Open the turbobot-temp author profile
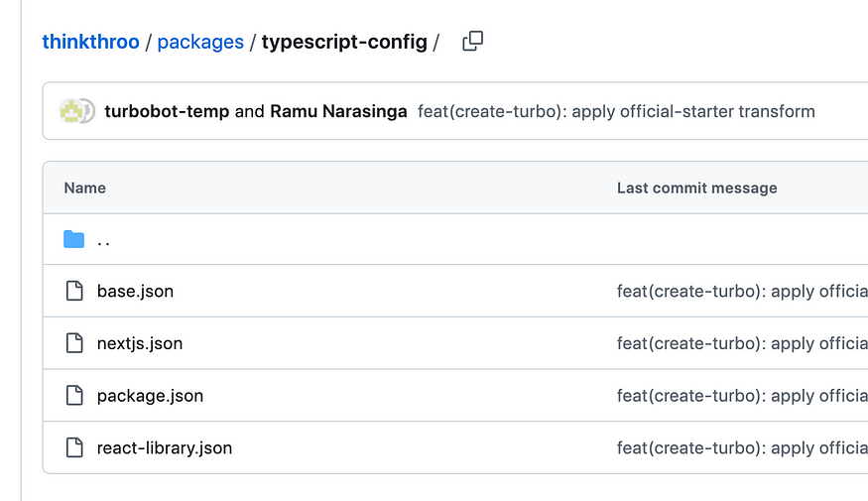The height and width of the screenshot is (501, 868). point(167,111)
